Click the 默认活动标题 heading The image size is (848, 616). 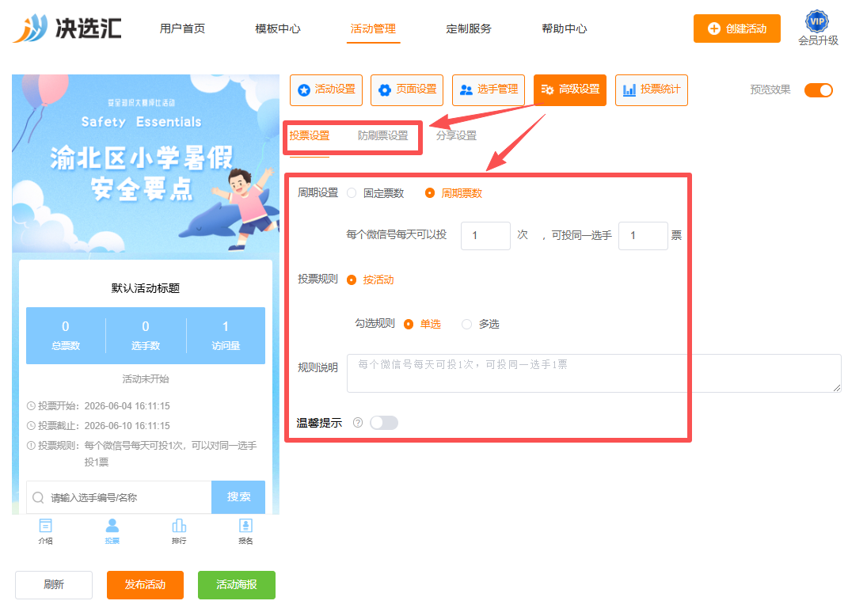coord(146,288)
